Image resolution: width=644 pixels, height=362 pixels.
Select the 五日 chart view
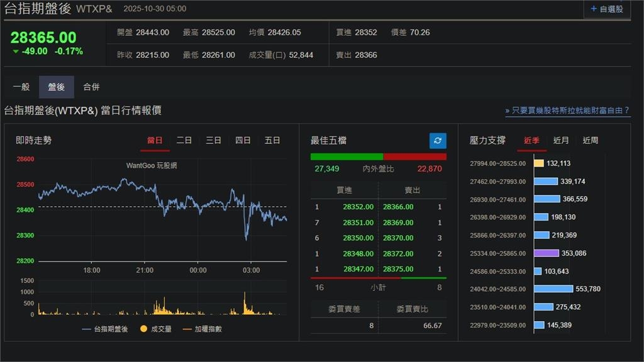(x=272, y=140)
